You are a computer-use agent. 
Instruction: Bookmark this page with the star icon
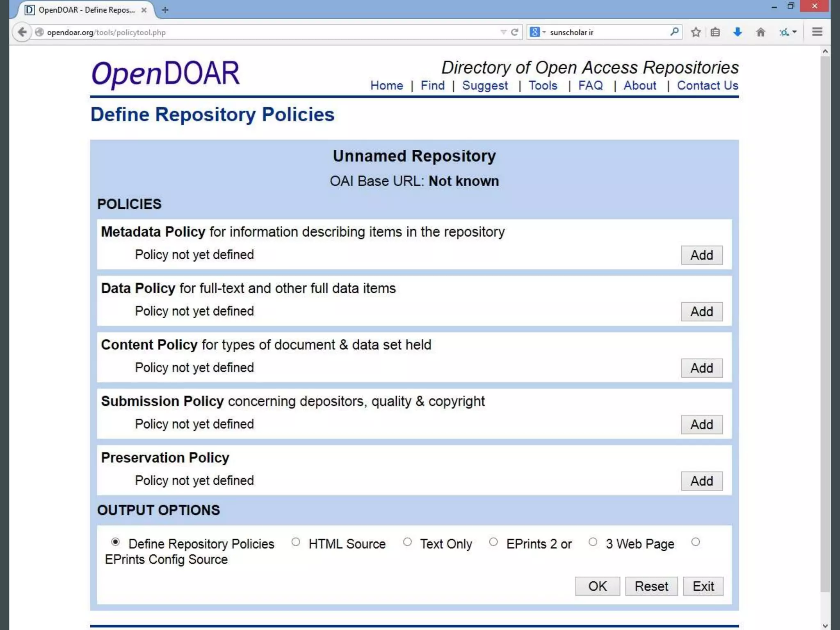(x=696, y=32)
